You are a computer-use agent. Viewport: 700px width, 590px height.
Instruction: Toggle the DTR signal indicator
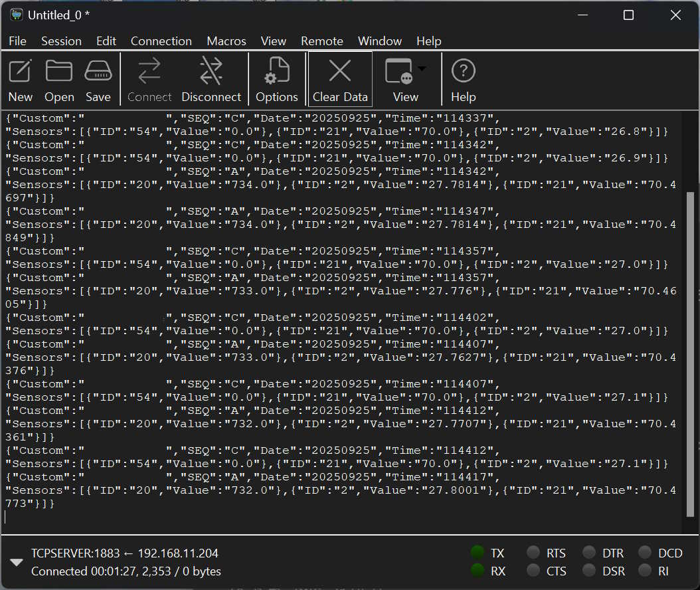[589, 553]
